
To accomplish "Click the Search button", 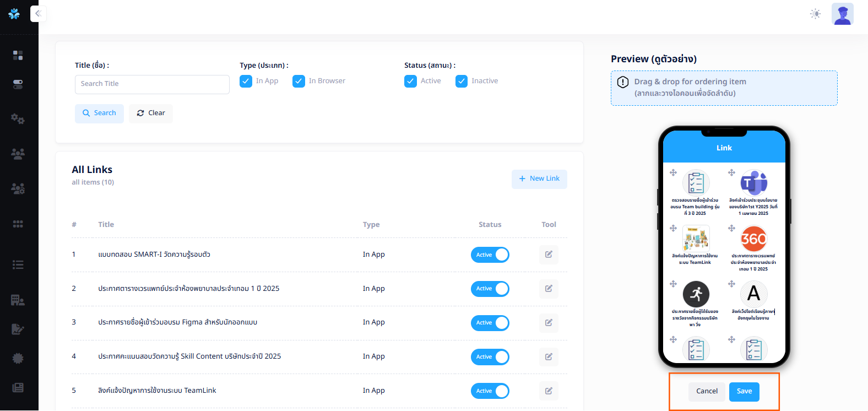I will coord(99,113).
